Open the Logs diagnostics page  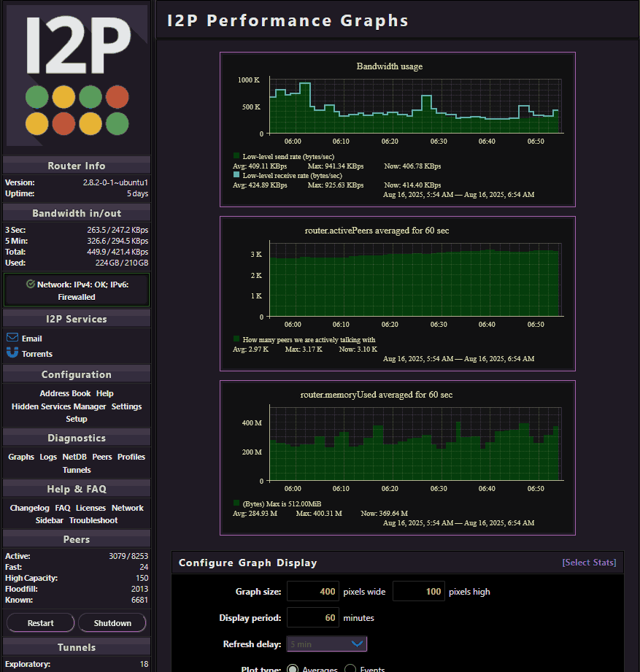click(48, 457)
